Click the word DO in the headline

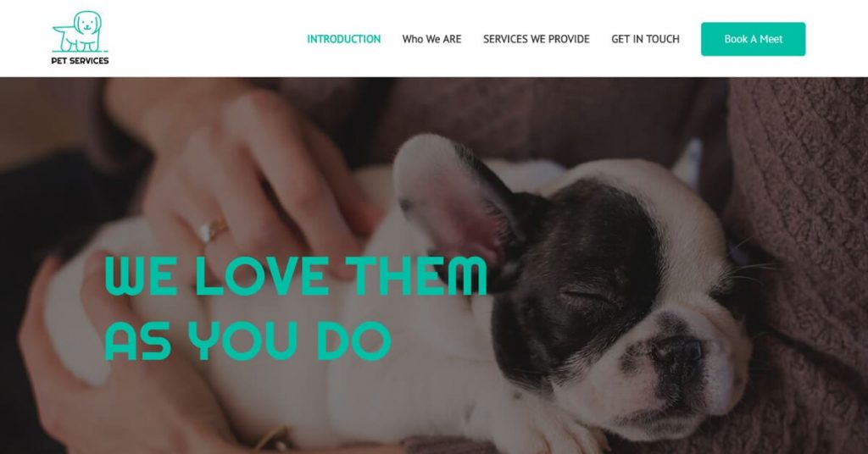[353, 340]
